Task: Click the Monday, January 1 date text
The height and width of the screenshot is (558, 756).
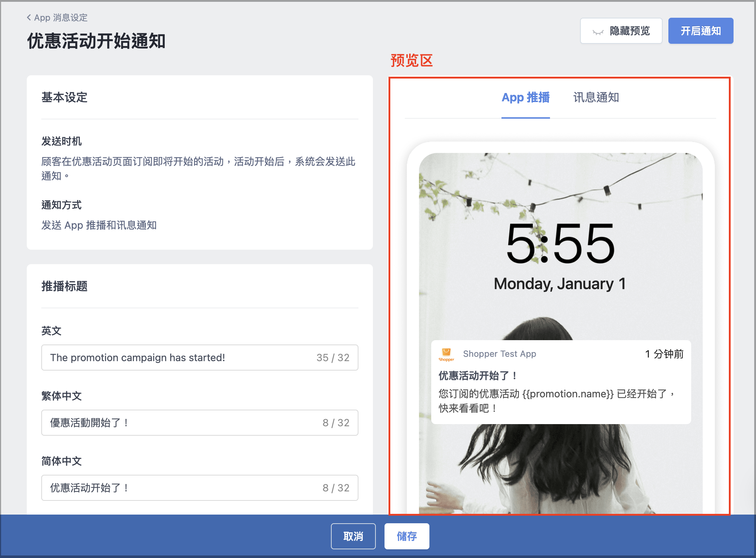Action: point(560,284)
